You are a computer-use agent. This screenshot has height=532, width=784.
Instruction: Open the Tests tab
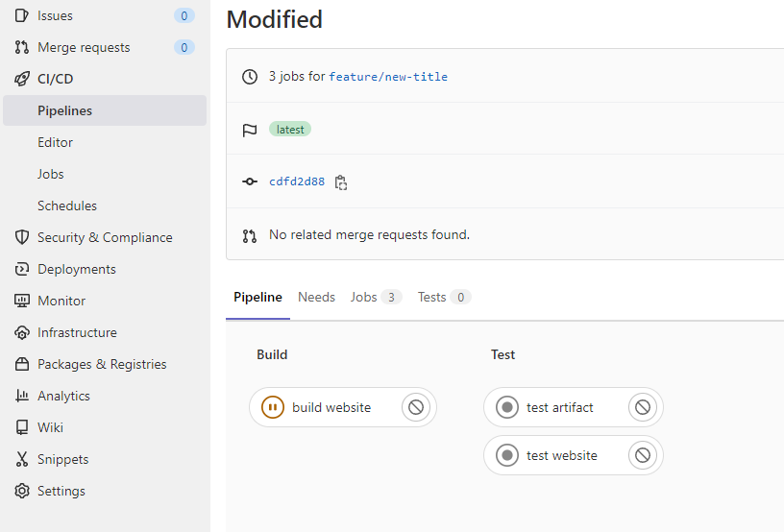click(431, 298)
